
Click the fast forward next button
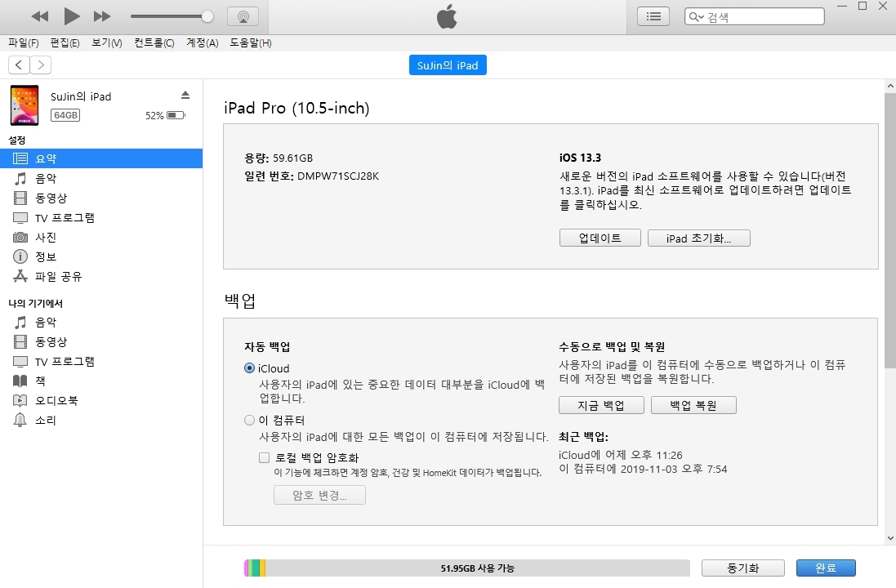coord(102,16)
